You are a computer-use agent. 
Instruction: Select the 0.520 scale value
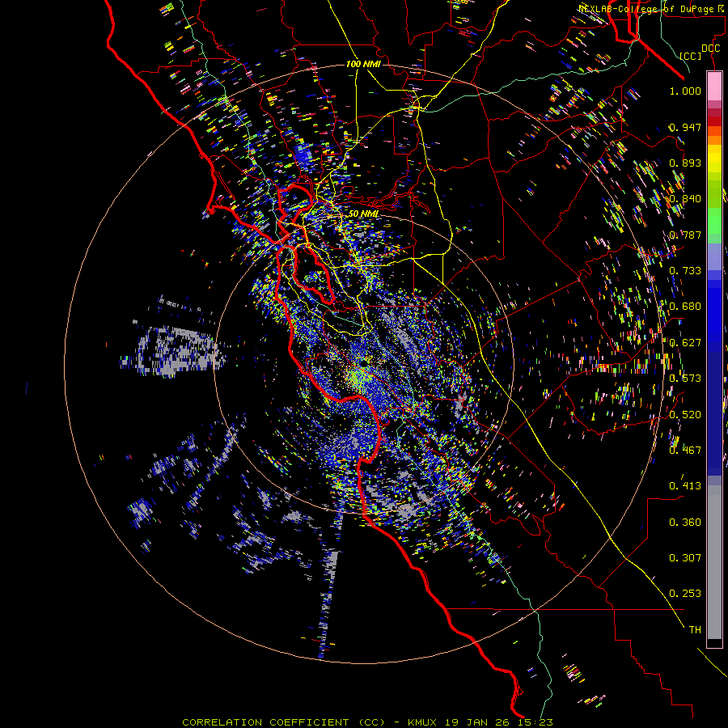pos(685,415)
